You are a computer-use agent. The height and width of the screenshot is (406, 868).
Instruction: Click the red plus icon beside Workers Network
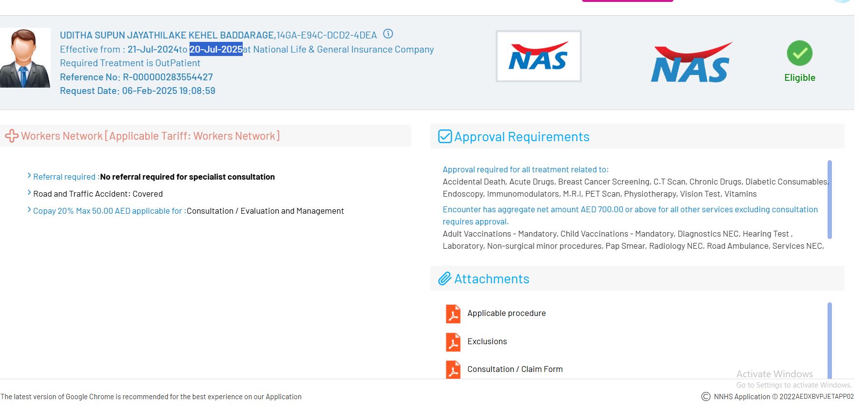[x=12, y=136]
